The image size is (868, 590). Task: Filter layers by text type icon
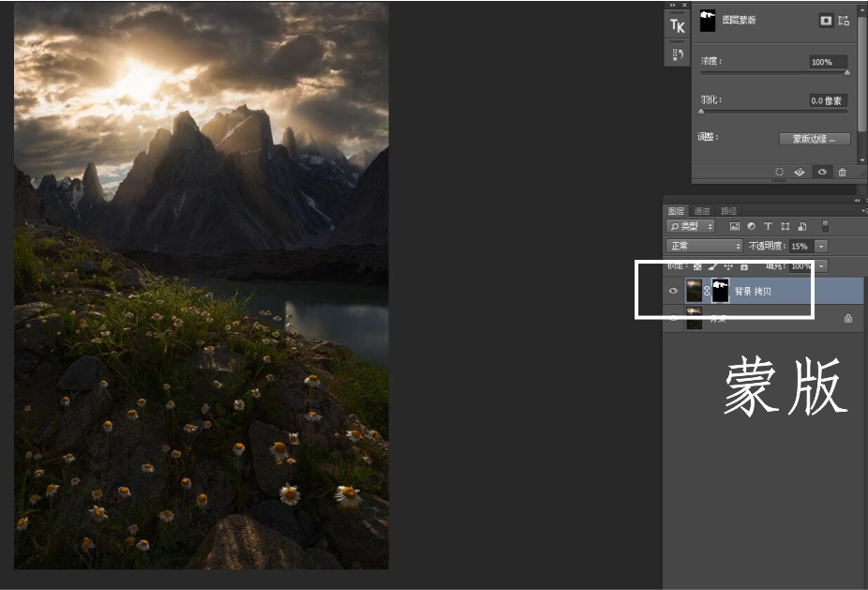click(x=768, y=226)
